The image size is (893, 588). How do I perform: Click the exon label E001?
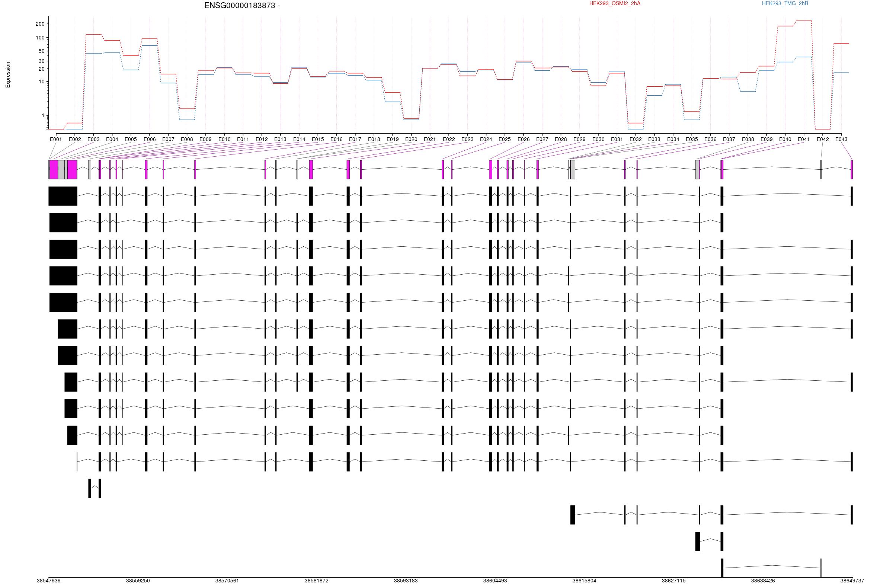[x=56, y=139]
